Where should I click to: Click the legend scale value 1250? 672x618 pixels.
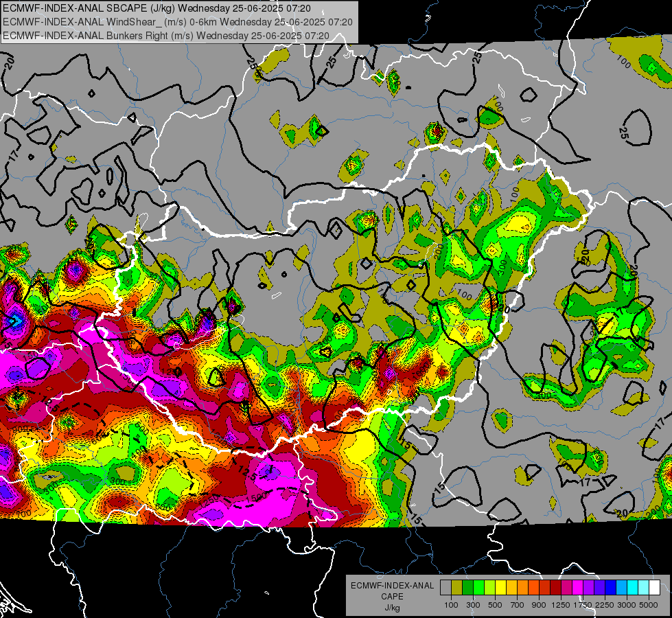click(561, 605)
